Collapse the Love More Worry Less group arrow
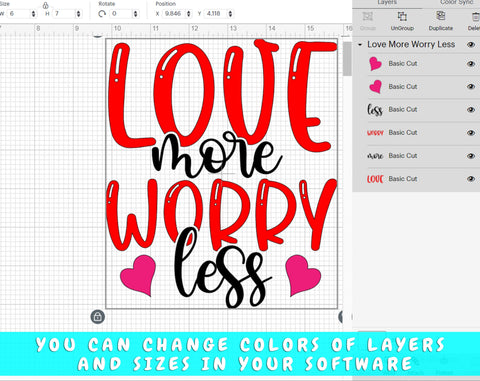Image resolution: width=480 pixels, height=381 pixels. (360, 44)
